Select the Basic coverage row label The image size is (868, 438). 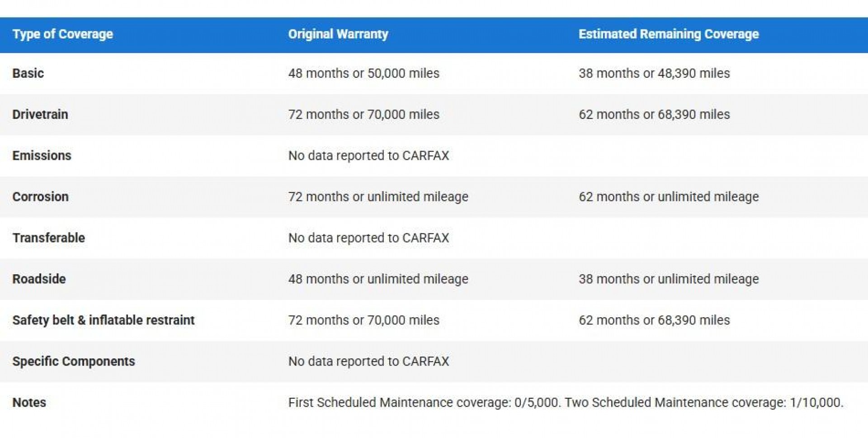[28, 73]
